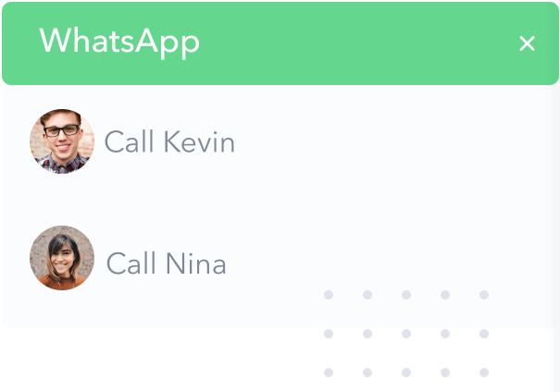Select the Call Kevin option
Viewport: 560px width, 392px height.
coord(169,142)
